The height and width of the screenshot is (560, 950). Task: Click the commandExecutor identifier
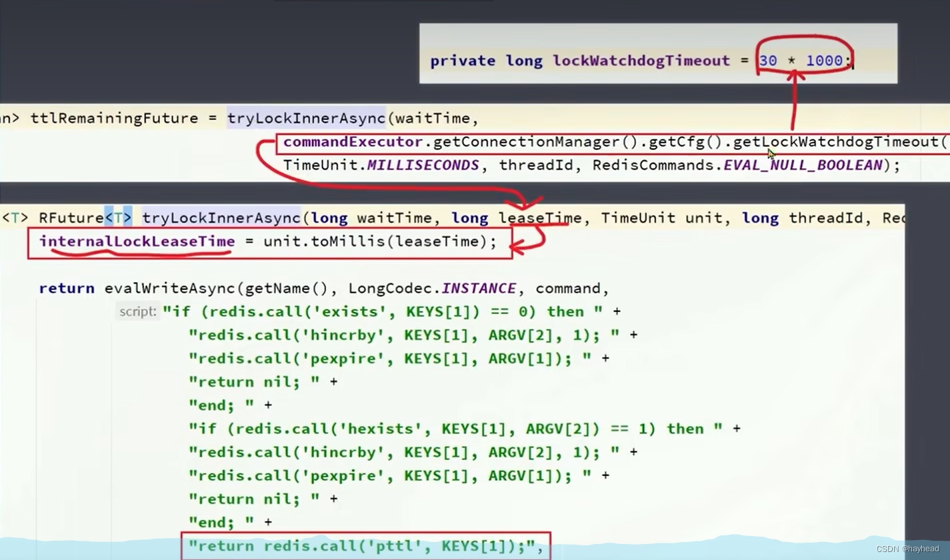[353, 142]
